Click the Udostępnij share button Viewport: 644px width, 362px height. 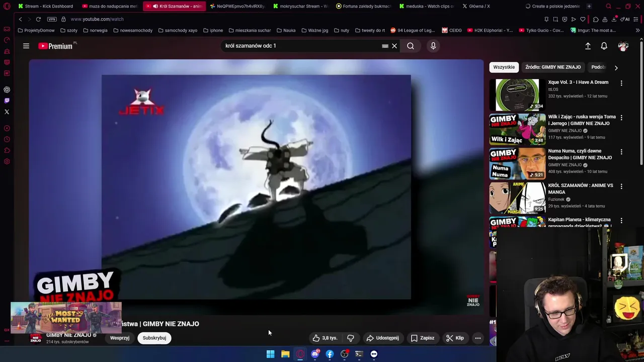tap(382, 338)
